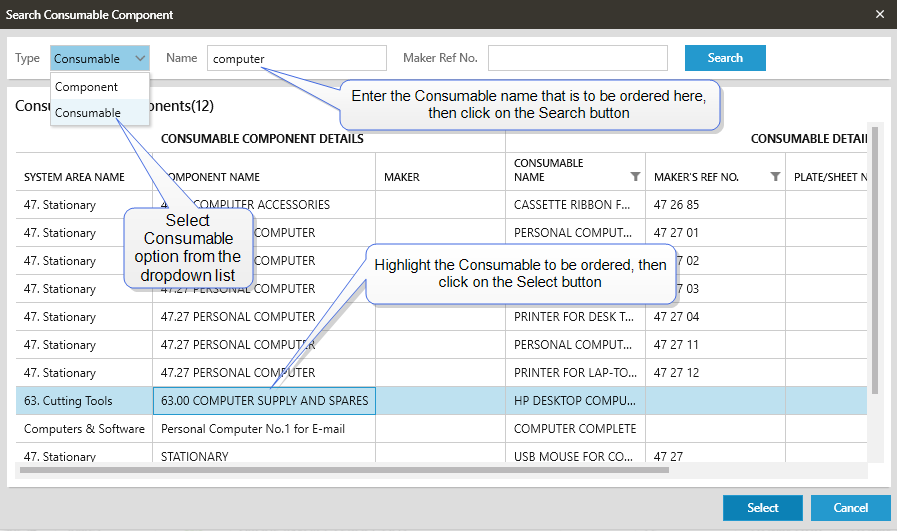The width and height of the screenshot is (897, 531).
Task: Select the 'Computers & Software' system area cell
Action: pyautogui.click(x=84, y=429)
